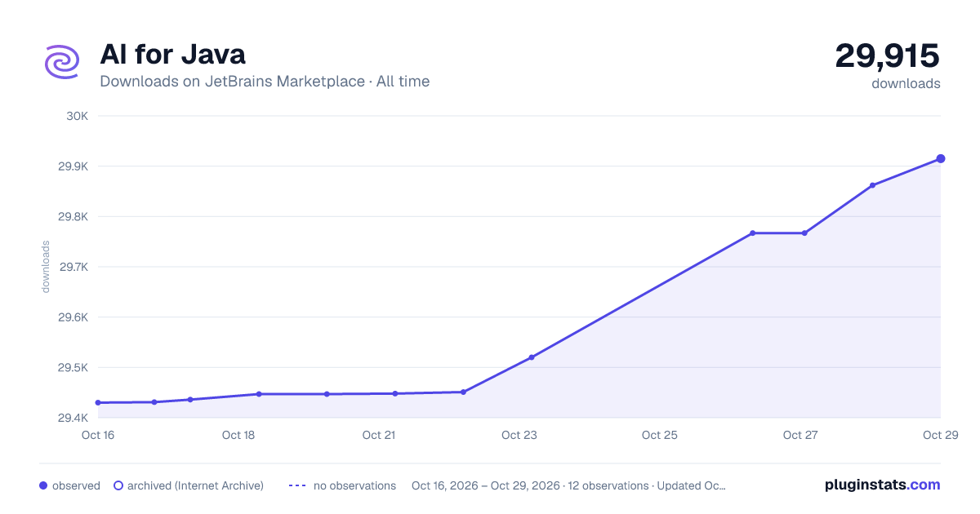Click the hollow 'archived' legend circle
980x514 pixels.
[x=118, y=485]
